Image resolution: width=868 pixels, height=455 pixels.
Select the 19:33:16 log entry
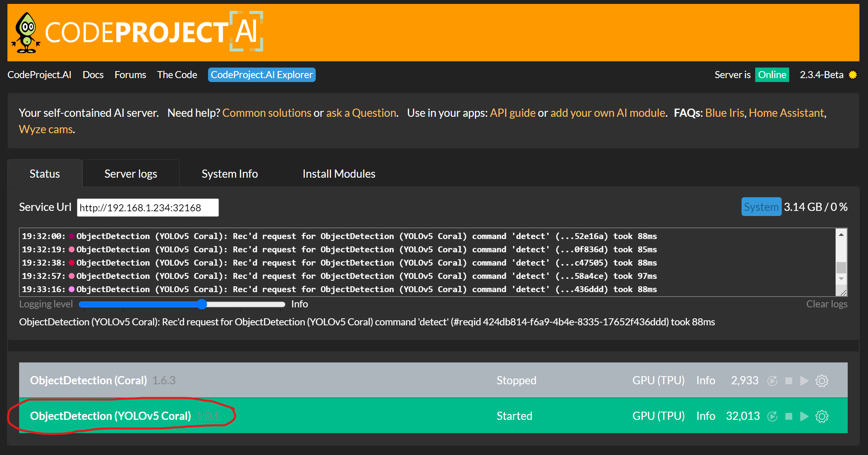point(340,289)
